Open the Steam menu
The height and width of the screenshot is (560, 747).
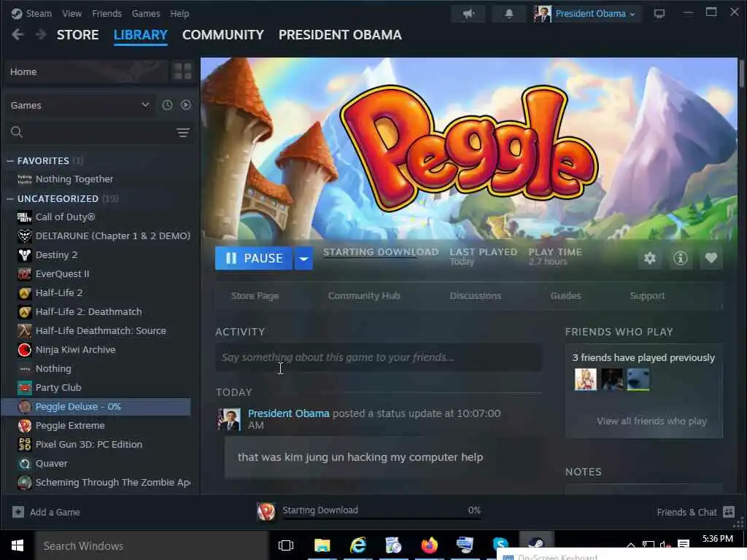[x=39, y=13]
